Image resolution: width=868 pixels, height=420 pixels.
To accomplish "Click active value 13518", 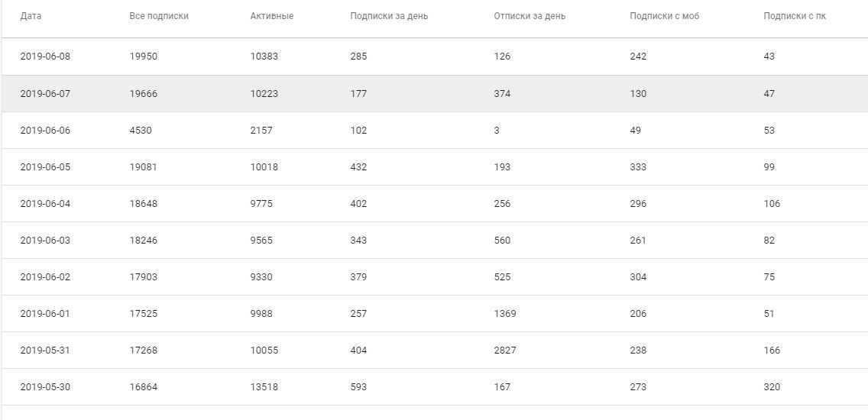I will 264,387.
